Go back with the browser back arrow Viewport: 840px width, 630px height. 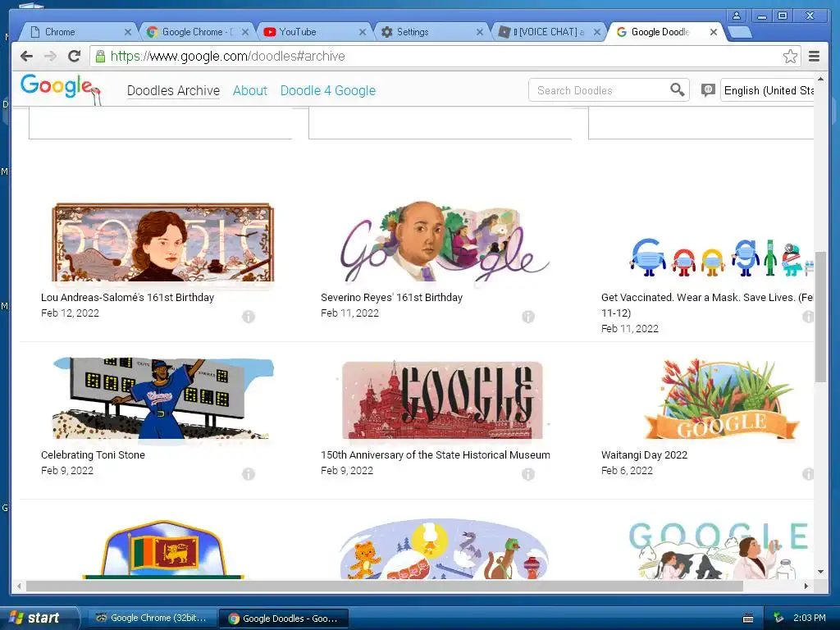pyautogui.click(x=26, y=56)
